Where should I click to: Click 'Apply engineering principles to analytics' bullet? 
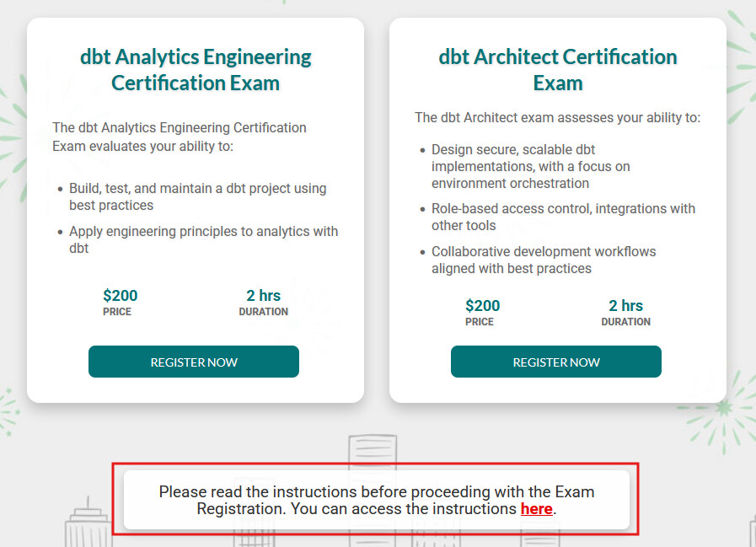[203, 239]
